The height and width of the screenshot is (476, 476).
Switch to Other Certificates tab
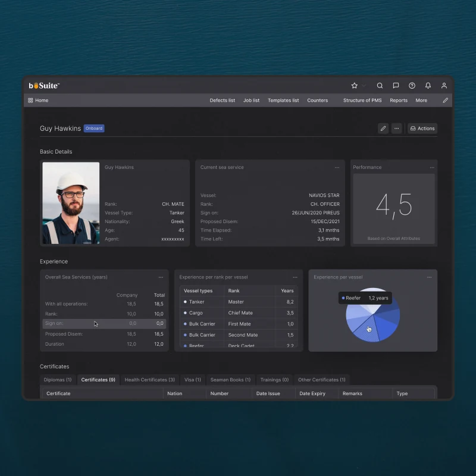pyautogui.click(x=321, y=380)
